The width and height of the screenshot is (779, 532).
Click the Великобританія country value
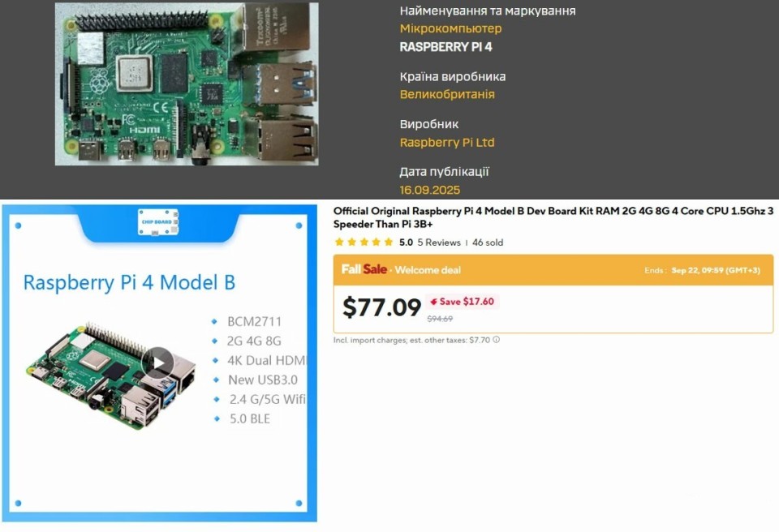(447, 94)
